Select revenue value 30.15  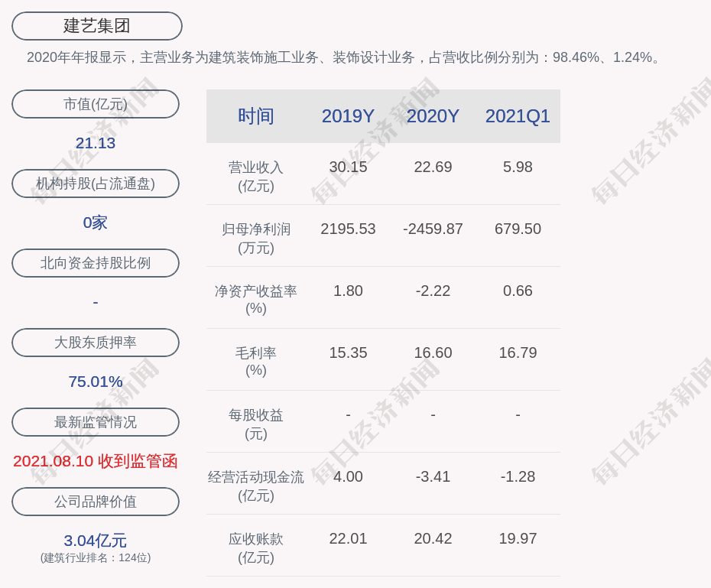[x=348, y=167]
